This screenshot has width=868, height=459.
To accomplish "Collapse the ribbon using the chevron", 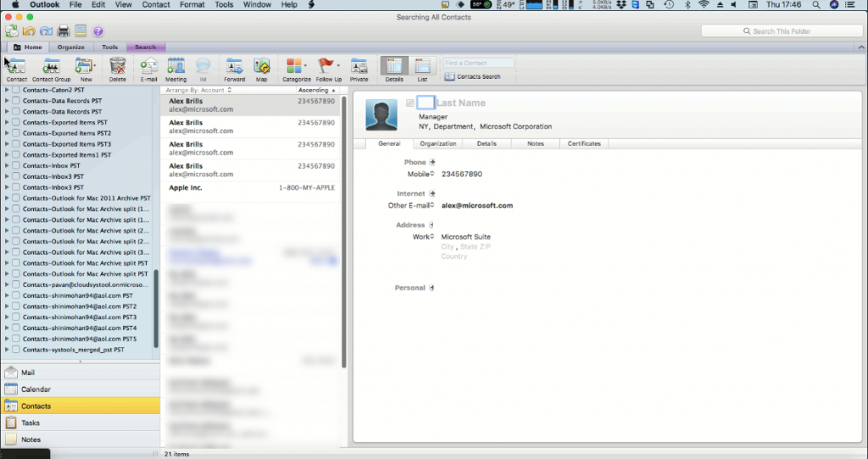I will [x=861, y=47].
